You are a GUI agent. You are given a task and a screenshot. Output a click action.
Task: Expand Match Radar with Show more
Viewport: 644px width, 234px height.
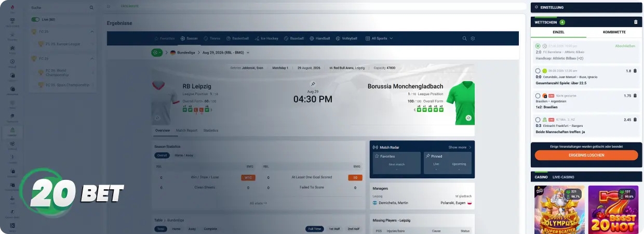[x=460, y=147]
